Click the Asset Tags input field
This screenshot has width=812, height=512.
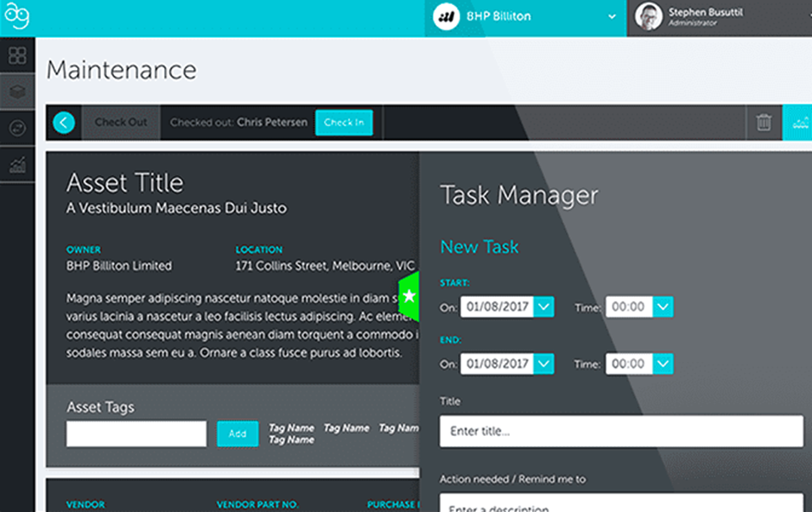(136, 433)
